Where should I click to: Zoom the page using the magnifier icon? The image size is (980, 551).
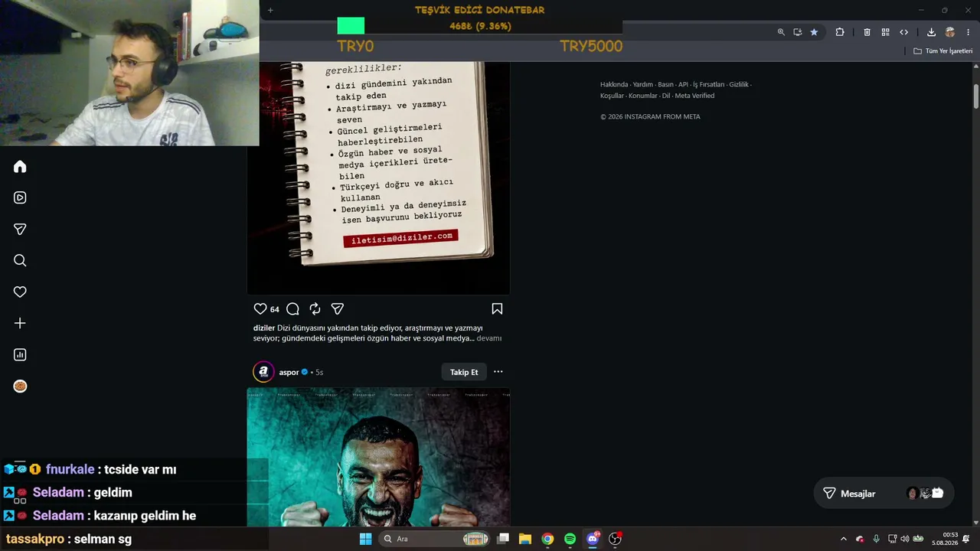[x=781, y=32]
